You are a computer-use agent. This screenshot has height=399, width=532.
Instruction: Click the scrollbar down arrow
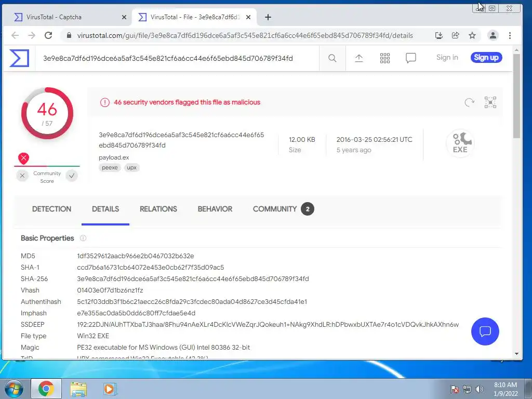pyautogui.click(x=516, y=354)
